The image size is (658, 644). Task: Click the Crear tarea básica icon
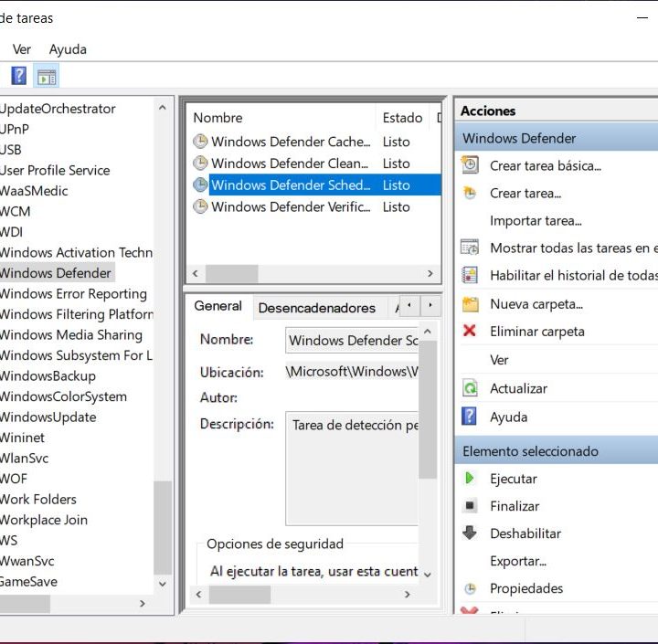tap(470, 165)
